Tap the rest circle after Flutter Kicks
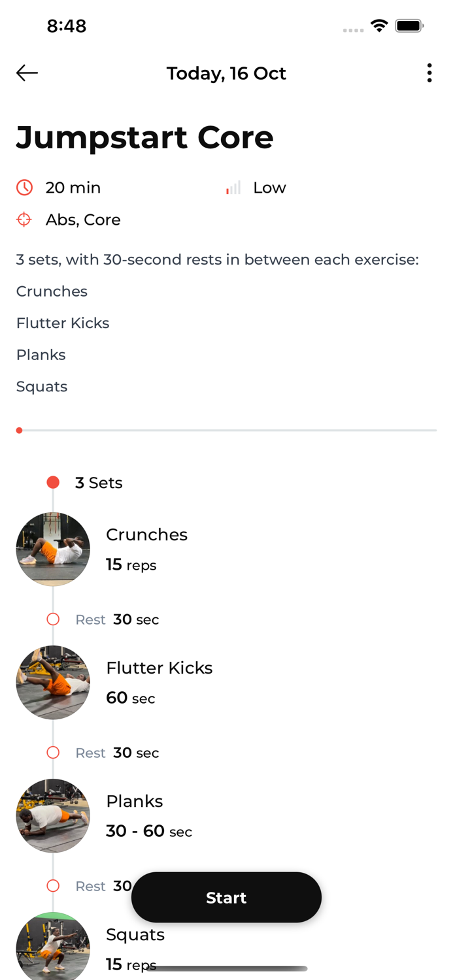Image resolution: width=453 pixels, height=980 pixels. pyautogui.click(x=53, y=753)
